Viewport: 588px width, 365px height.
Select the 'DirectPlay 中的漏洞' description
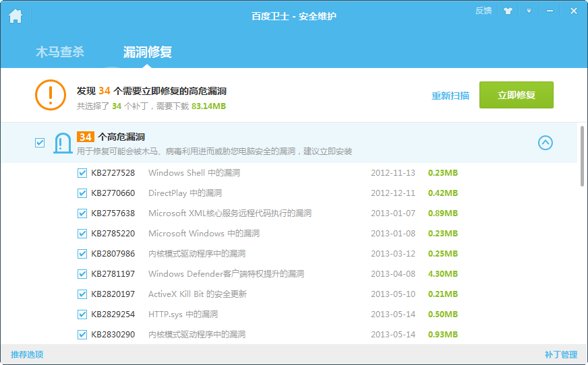tap(185, 193)
